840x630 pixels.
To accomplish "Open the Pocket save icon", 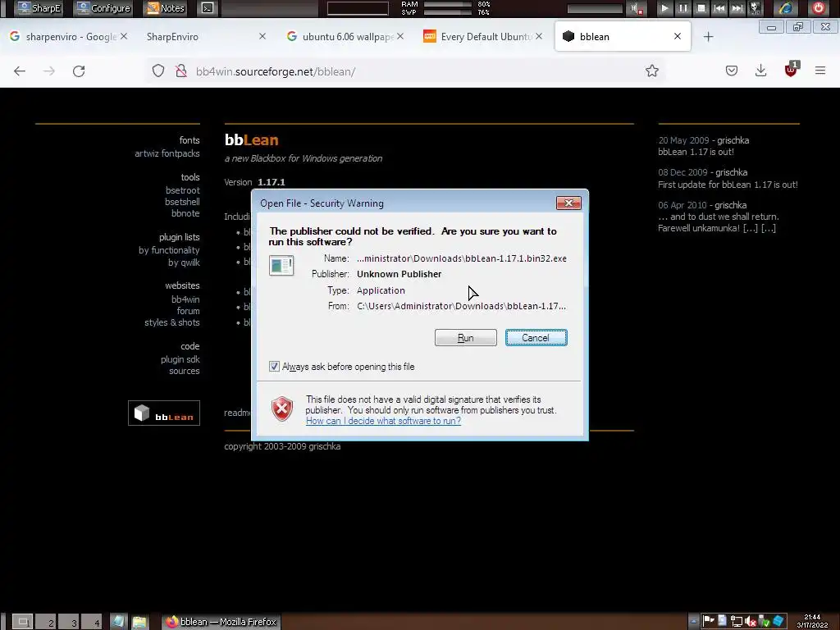I will (x=731, y=71).
